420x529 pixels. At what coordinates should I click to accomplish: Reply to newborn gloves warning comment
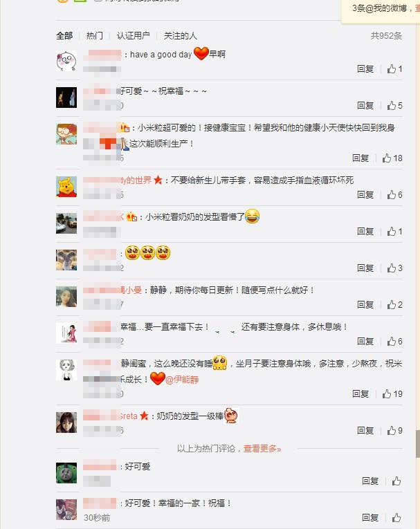tap(365, 195)
